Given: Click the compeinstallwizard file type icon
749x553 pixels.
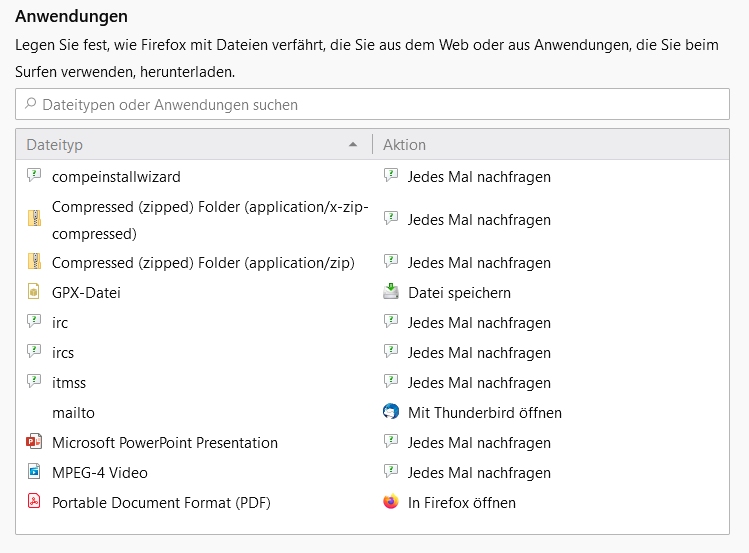Looking at the screenshot, I should [34, 176].
